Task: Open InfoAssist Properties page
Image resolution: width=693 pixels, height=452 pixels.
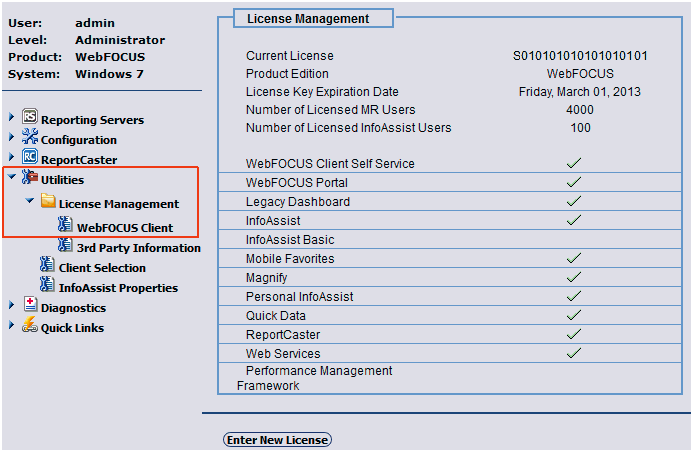Action: click(x=118, y=288)
